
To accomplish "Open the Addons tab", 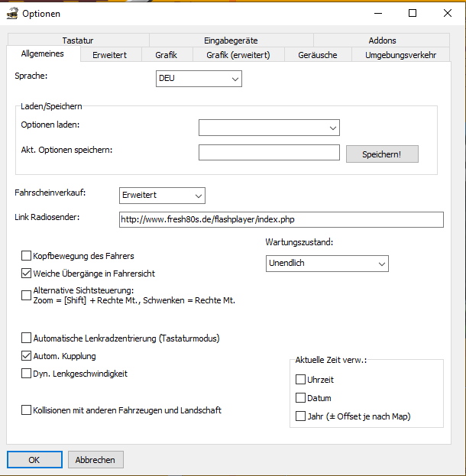I will click(x=382, y=40).
